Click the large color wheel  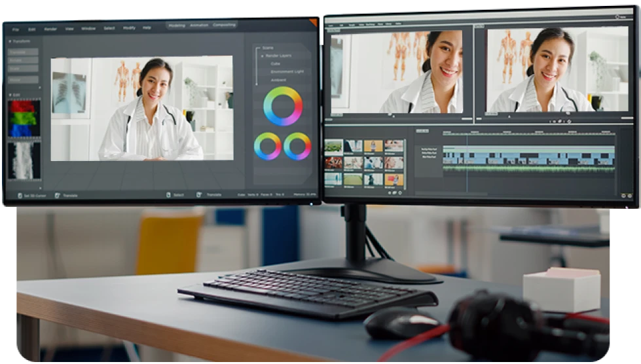click(283, 106)
